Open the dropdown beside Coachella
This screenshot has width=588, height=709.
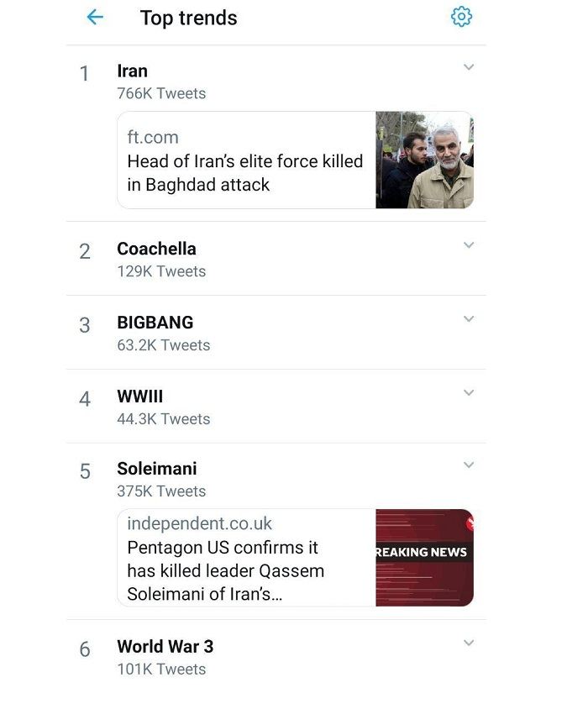point(470,246)
